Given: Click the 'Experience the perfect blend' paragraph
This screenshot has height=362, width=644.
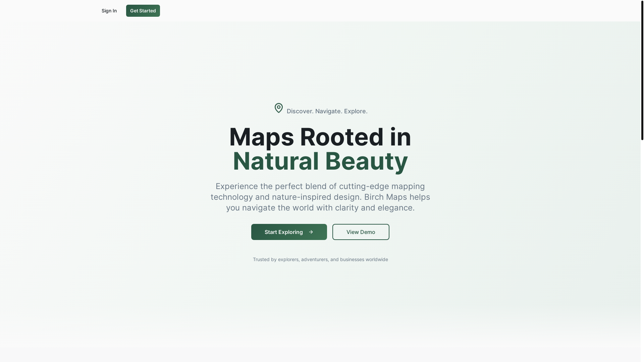Looking at the screenshot, I should pos(320,197).
